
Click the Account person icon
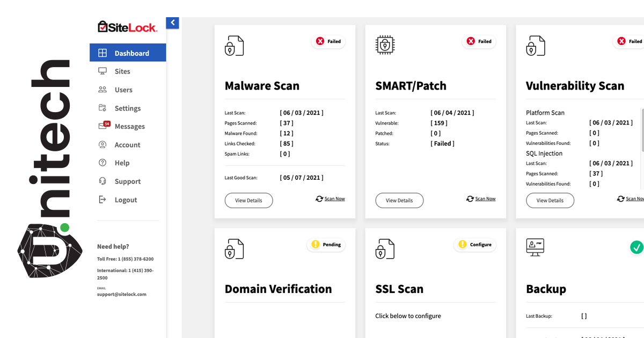coord(103,144)
